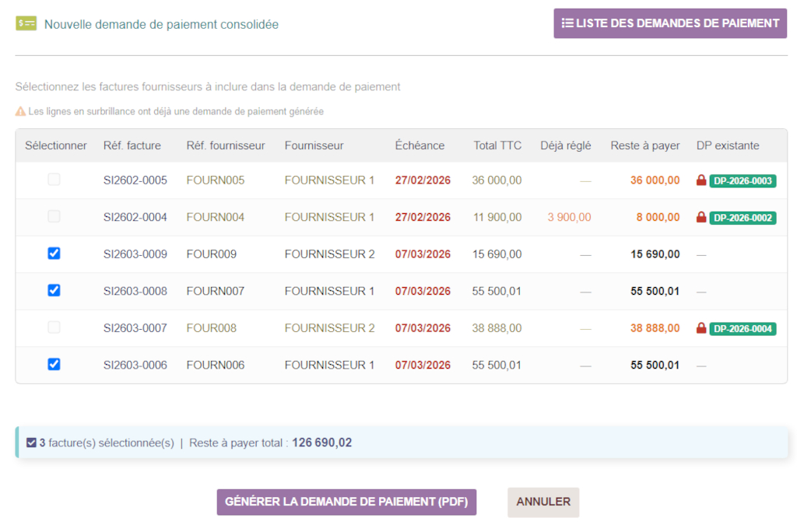797x532 pixels.
Task: Click the payment request icon beside the title
Action: coord(26,23)
